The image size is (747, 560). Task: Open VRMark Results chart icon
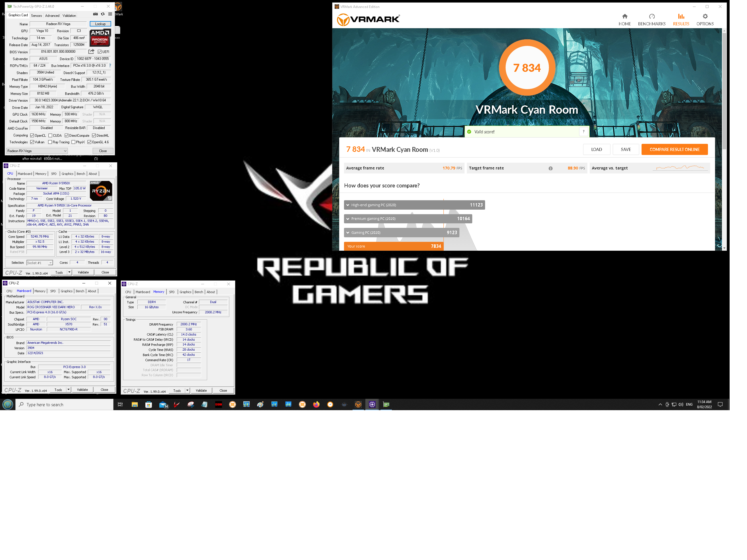coord(681,16)
